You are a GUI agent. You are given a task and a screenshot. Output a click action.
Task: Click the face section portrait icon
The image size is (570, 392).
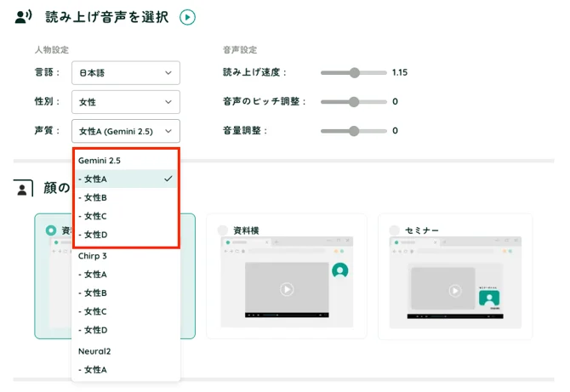click(24, 188)
